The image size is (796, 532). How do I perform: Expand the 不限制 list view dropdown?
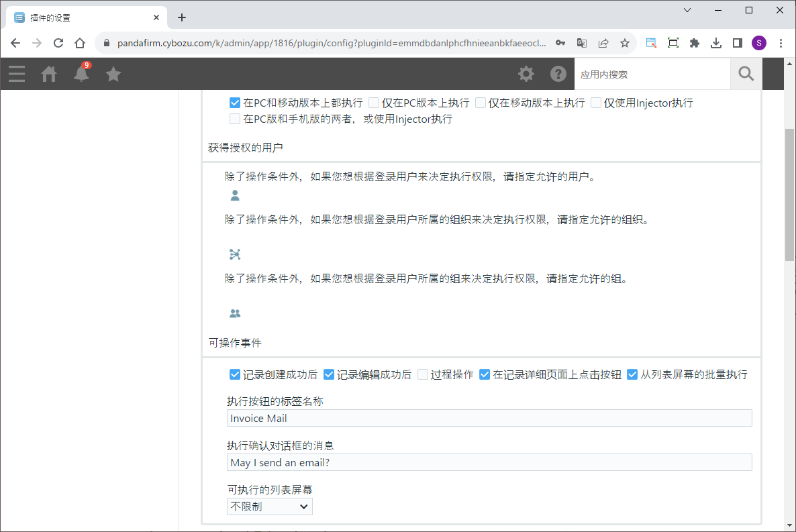[269, 507]
